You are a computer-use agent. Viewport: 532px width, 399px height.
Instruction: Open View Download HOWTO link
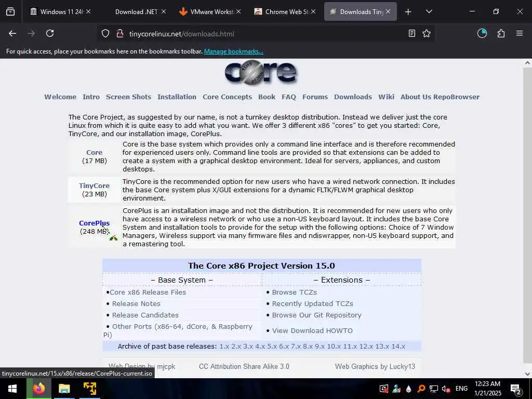click(312, 331)
